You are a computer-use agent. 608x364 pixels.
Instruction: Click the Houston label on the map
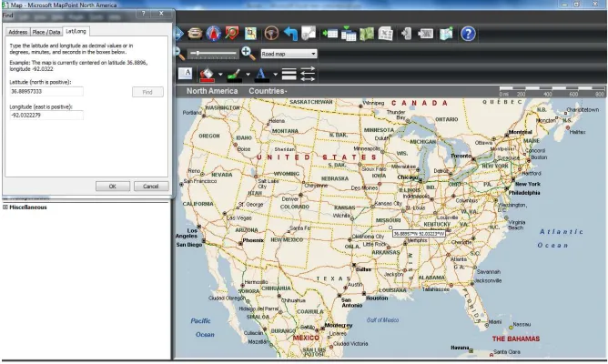[377, 298]
